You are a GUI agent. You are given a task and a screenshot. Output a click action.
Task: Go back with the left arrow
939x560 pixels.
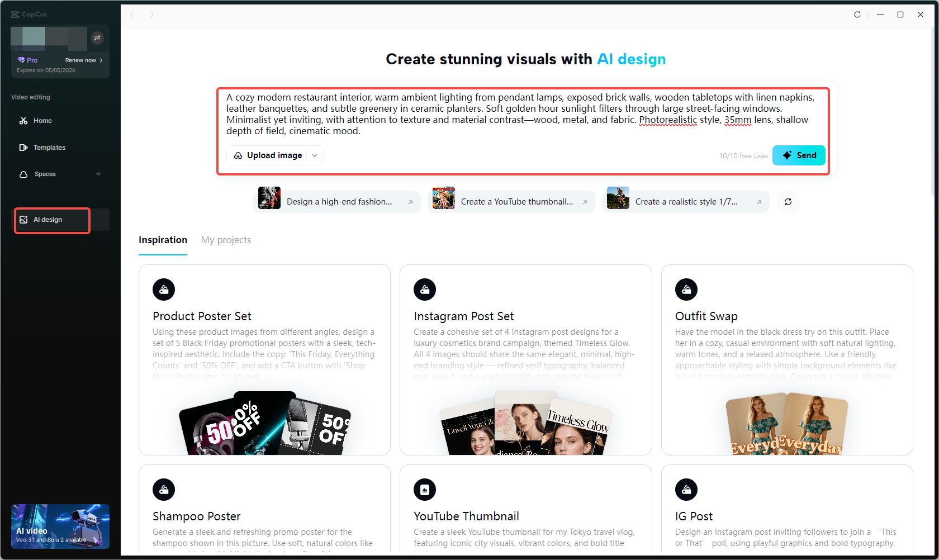pos(132,15)
